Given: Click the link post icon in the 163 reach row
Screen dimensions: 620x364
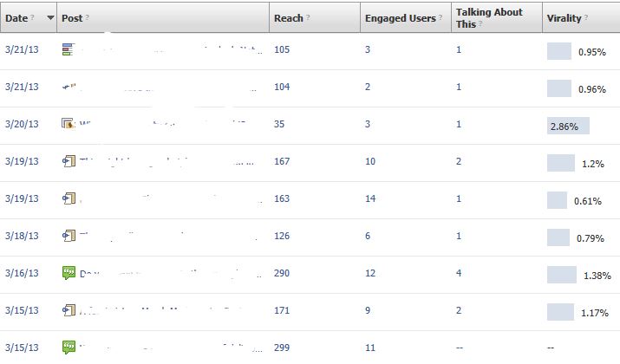Looking at the screenshot, I should point(69,199).
